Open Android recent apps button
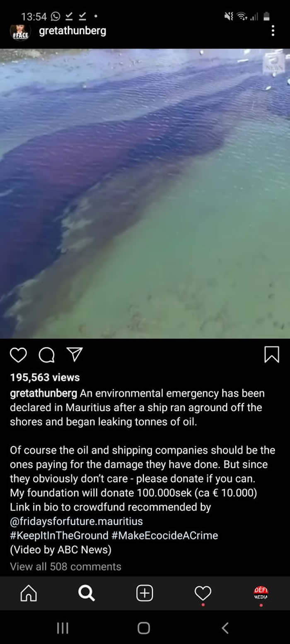The height and width of the screenshot is (644, 290). (x=63, y=628)
